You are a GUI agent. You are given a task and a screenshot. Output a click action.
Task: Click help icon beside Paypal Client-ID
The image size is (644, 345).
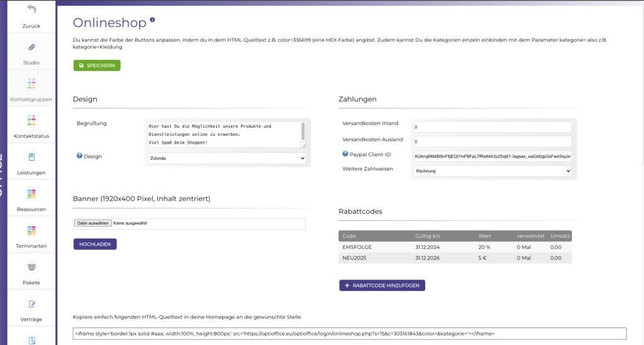pyautogui.click(x=345, y=154)
